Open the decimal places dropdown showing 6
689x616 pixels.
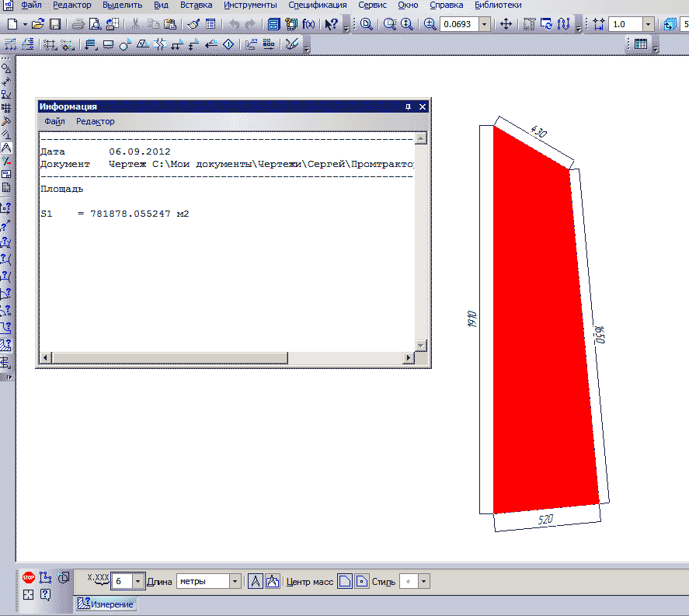pyautogui.click(x=138, y=581)
